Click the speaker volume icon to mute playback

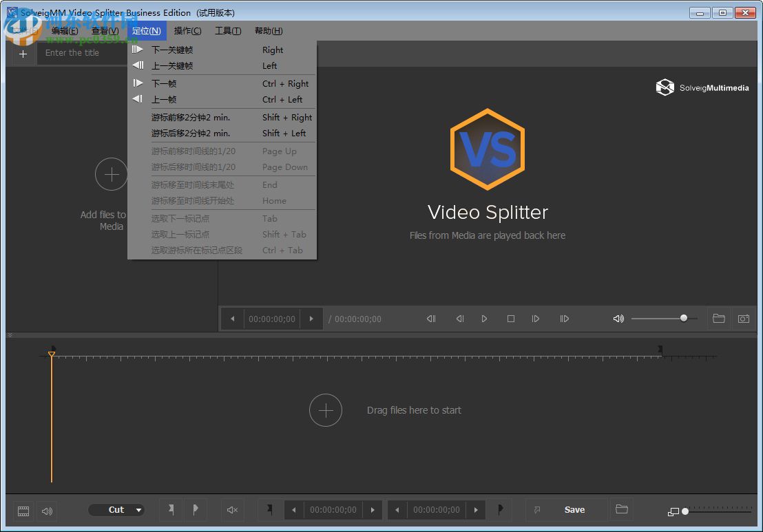click(x=618, y=318)
